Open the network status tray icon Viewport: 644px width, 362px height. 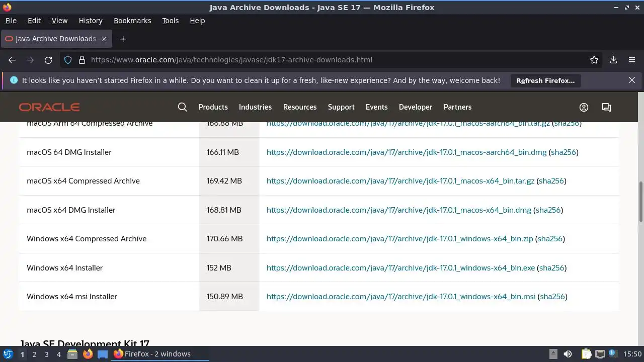click(x=600, y=354)
